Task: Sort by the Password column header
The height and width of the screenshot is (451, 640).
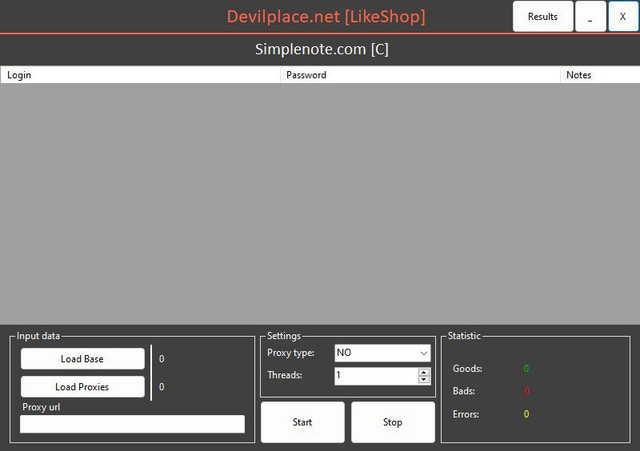Action: [420, 75]
